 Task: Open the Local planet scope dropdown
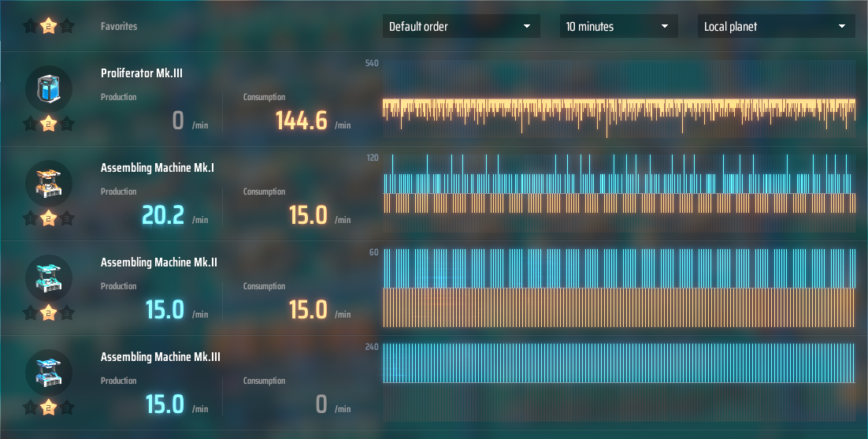776,27
